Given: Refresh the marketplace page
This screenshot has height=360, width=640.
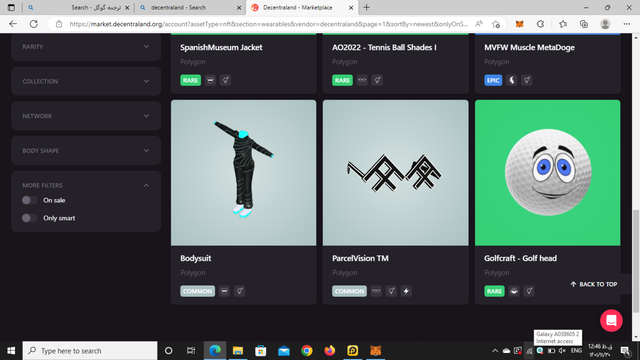Looking at the screenshot, I should tap(34, 24).
